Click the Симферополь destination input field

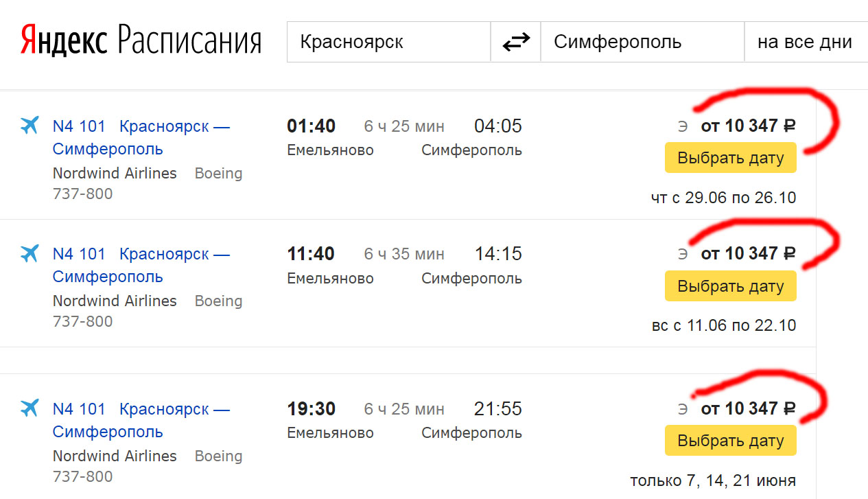pos(642,43)
